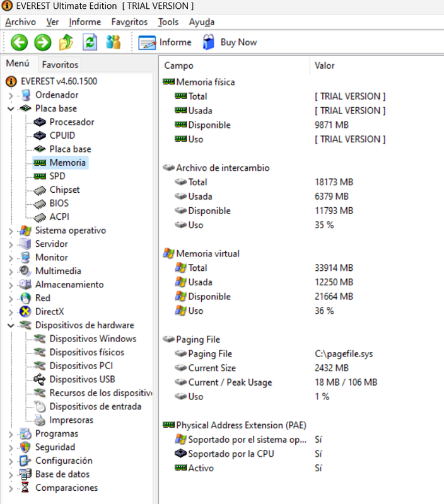Go forward with the green right arrow
444x504 pixels.
[x=43, y=42]
